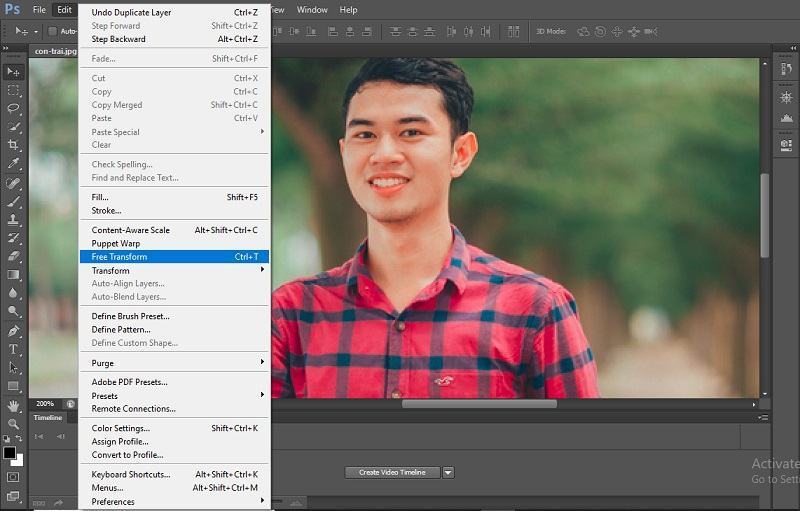Open the tool preset picker arrow
Image resolution: width=800 pixels, height=511 pixels.
36,32
